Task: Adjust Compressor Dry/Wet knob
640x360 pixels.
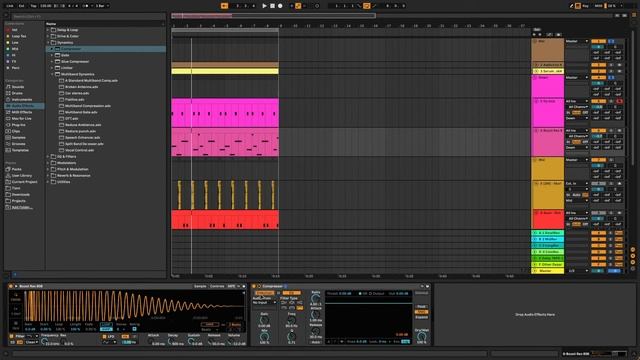Action: (x=421, y=337)
